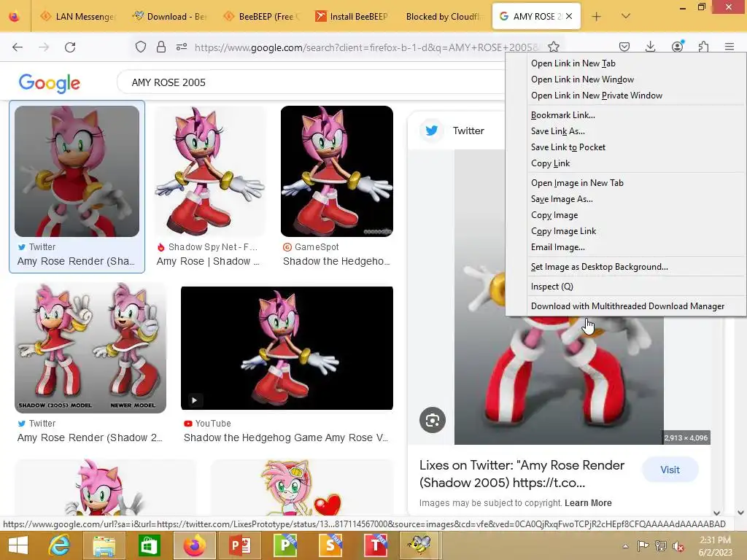
Task: Click the Visit button
Action: (670, 470)
